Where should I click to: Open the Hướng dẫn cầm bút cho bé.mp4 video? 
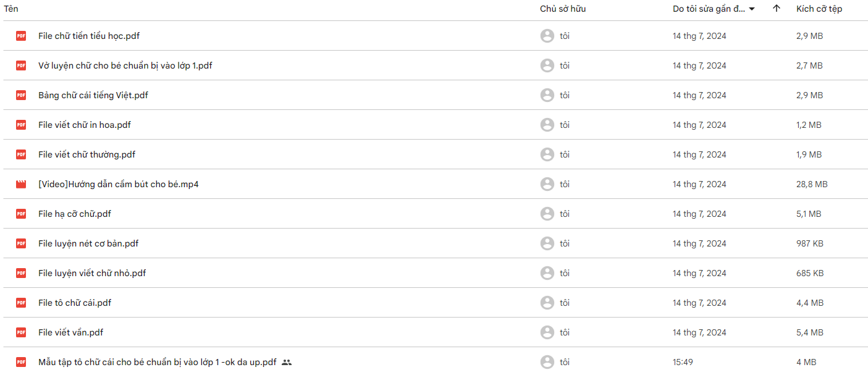click(119, 184)
